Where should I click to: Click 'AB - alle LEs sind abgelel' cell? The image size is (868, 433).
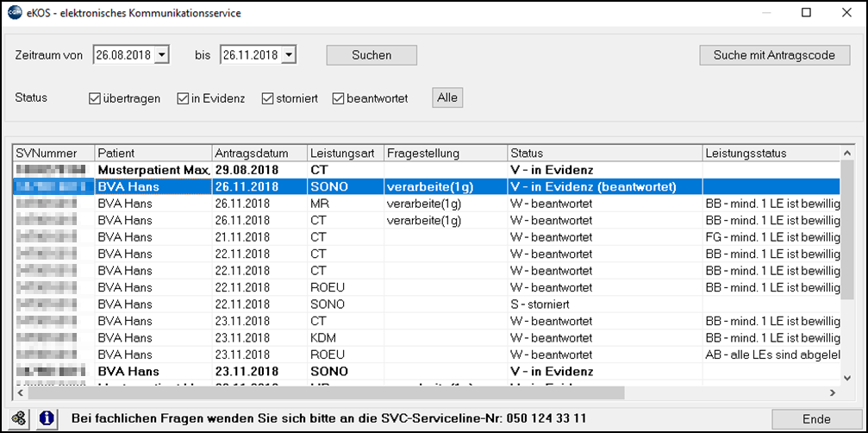point(773,354)
